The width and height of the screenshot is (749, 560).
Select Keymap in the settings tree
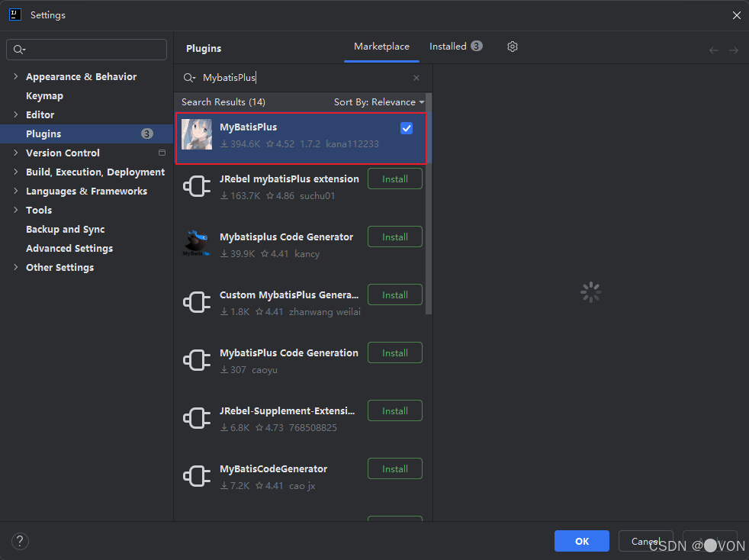point(44,95)
